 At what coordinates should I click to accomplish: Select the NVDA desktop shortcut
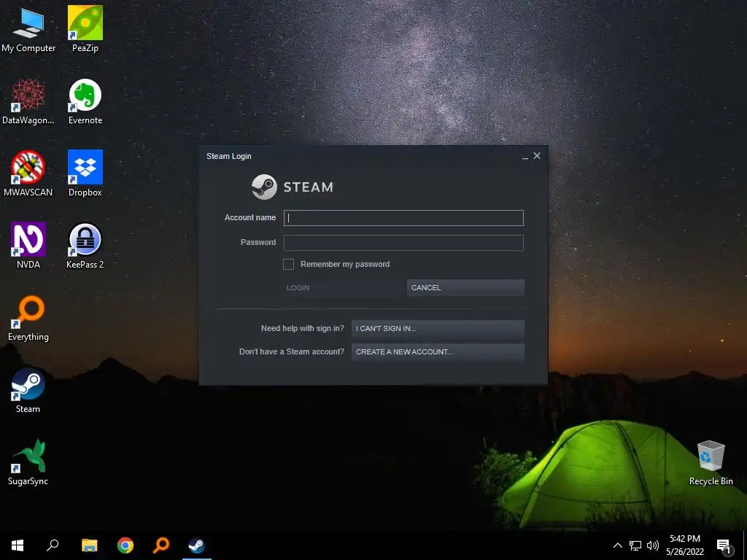click(28, 246)
